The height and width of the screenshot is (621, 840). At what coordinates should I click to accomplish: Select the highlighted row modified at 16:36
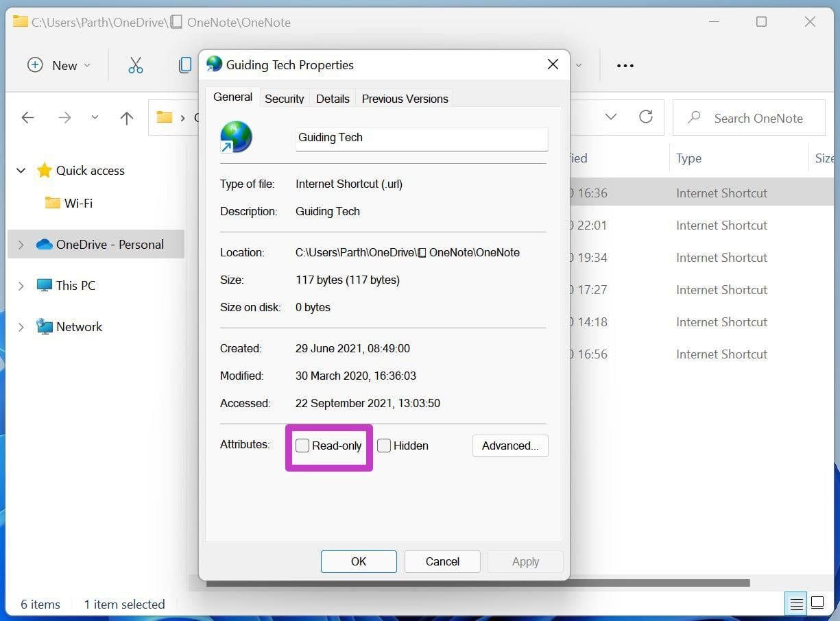[701, 193]
